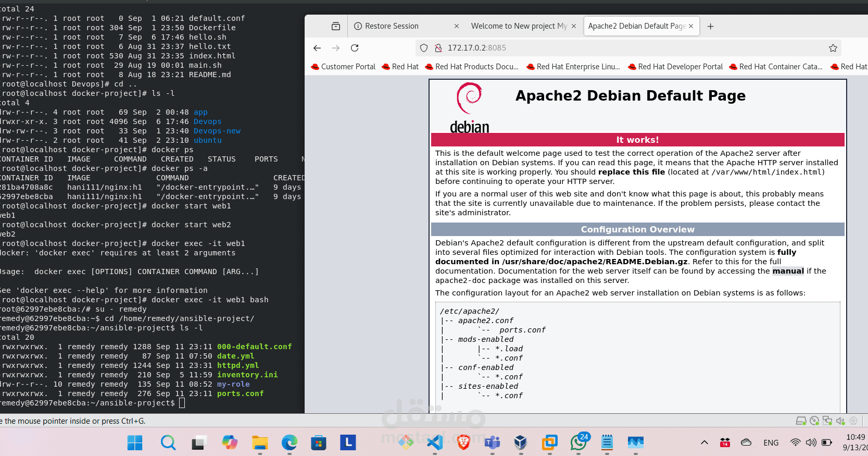Open the tracking protection shield icon
This screenshot has width=868, height=456.
pyautogui.click(x=424, y=48)
